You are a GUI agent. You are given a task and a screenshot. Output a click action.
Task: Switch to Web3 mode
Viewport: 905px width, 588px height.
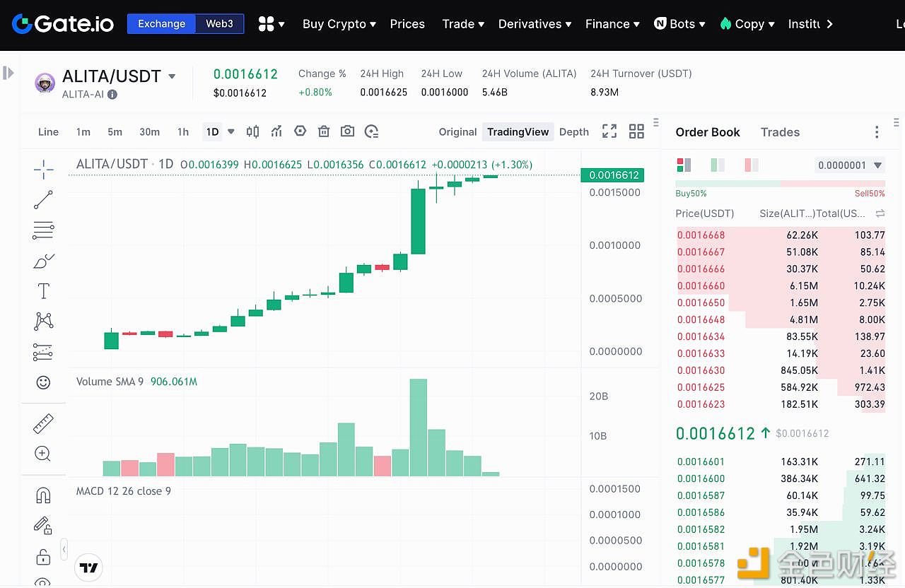click(220, 24)
